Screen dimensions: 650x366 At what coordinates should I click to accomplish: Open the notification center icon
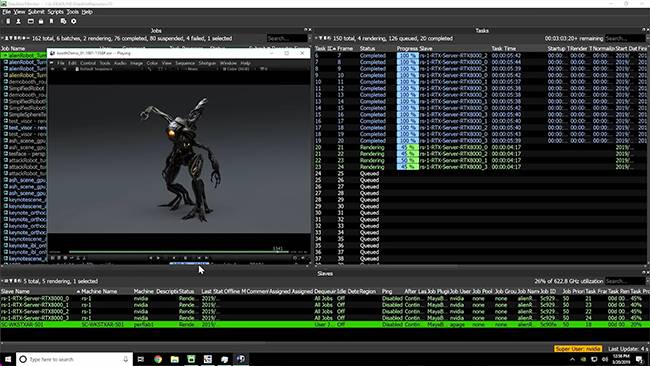click(x=640, y=359)
